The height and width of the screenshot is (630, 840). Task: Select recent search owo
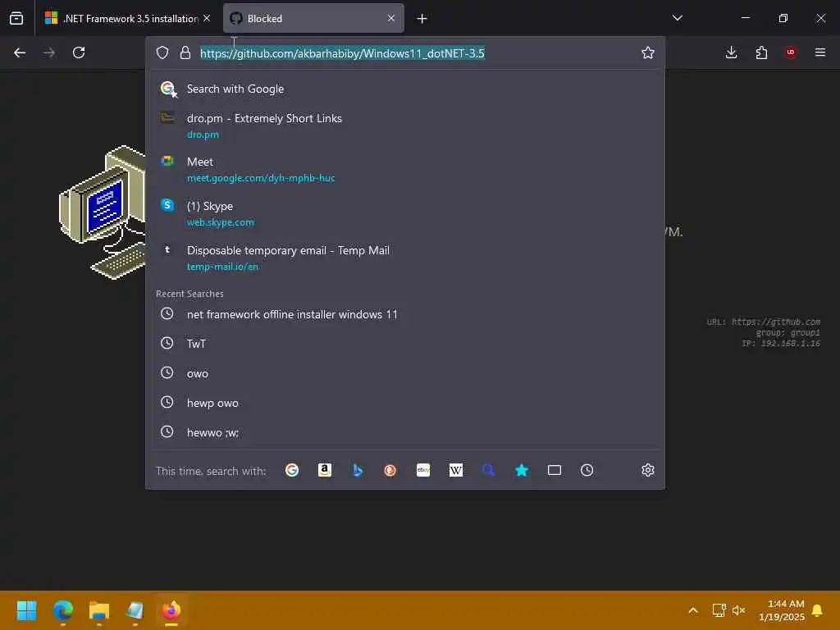coord(405,373)
